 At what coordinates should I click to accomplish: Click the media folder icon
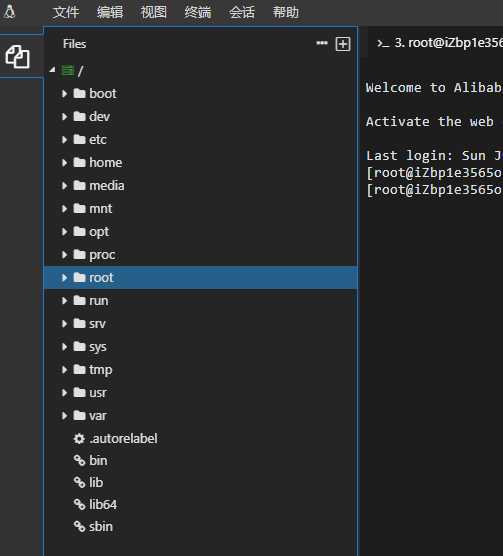pos(79,185)
